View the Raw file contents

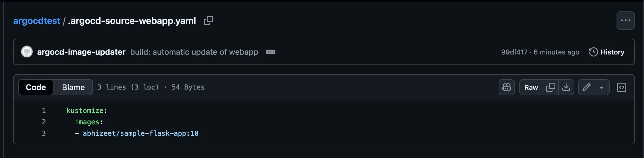(531, 87)
